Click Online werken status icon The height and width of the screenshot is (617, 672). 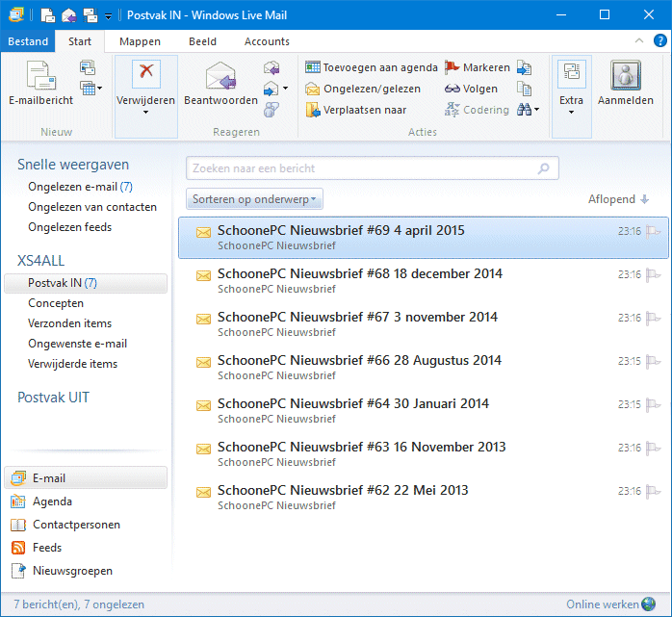pyautogui.click(x=649, y=604)
